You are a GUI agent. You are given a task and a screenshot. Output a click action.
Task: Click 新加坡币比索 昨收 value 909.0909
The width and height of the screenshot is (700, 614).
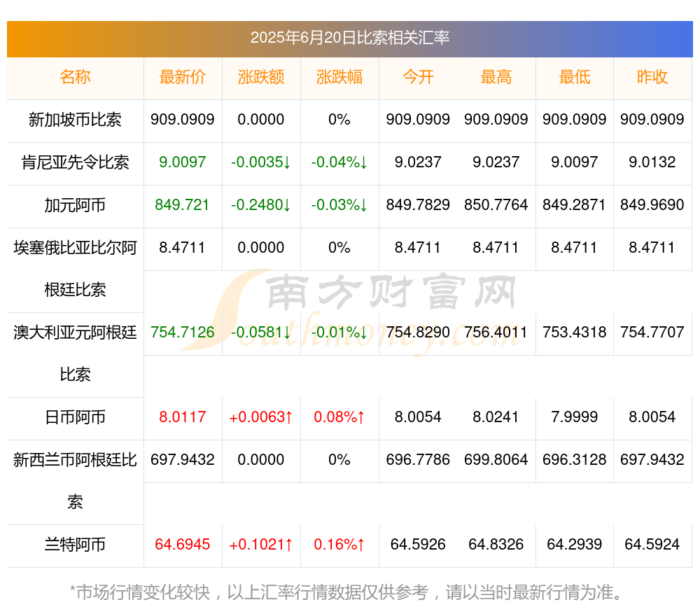point(652,120)
